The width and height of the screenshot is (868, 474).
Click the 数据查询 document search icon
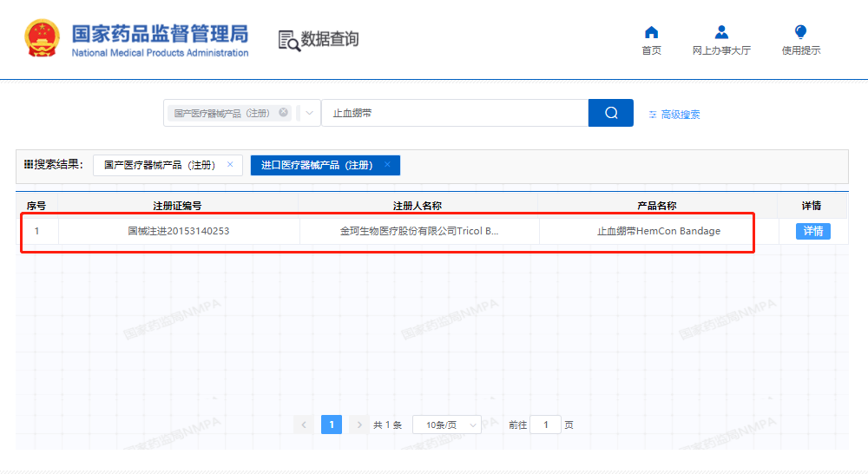pyautogui.click(x=289, y=41)
